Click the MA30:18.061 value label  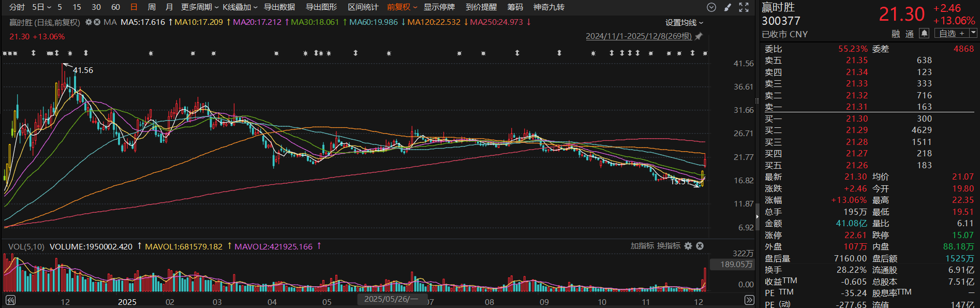click(315, 22)
